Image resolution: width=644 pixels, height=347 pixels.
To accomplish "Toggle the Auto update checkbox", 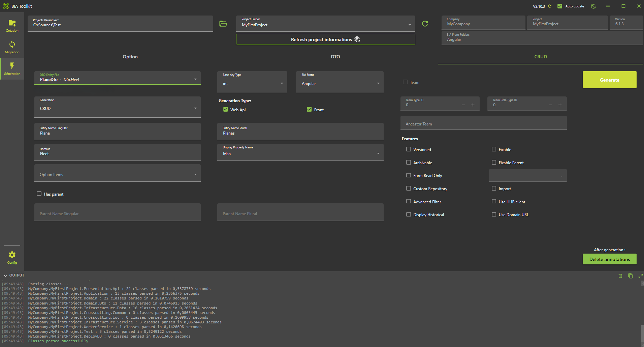I will point(560,6).
